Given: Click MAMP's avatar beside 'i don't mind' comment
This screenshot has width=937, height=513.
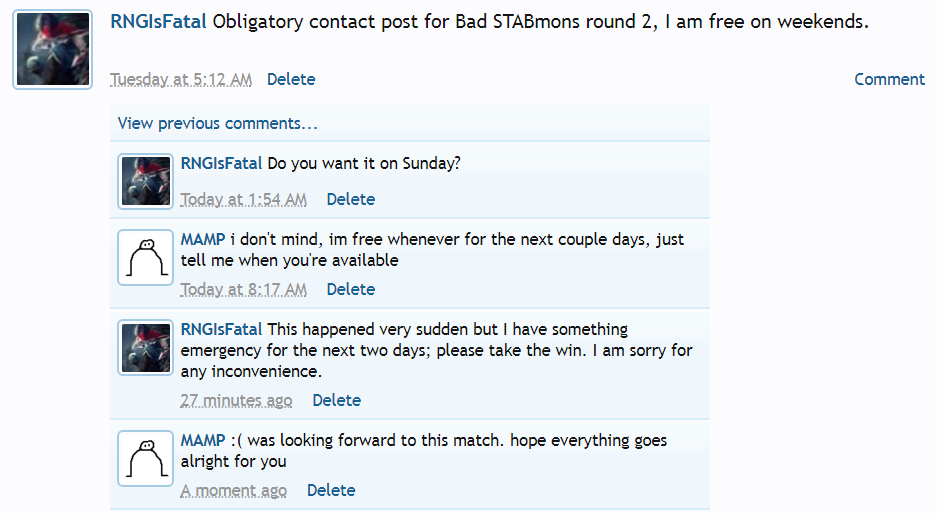Looking at the screenshot, I should [146, 257].
